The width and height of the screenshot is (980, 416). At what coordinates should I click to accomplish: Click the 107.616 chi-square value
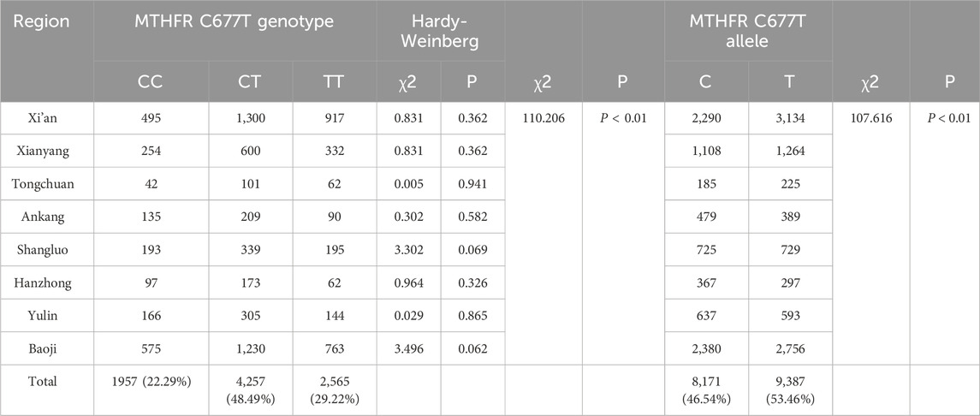point(871,119)
